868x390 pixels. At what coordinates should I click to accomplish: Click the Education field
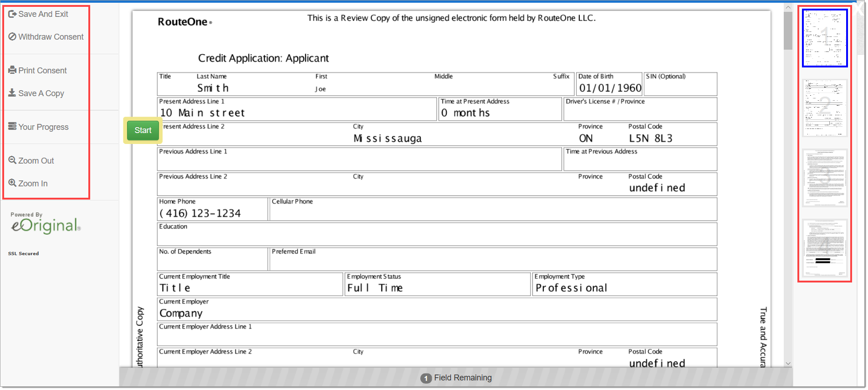pos(437,234)
